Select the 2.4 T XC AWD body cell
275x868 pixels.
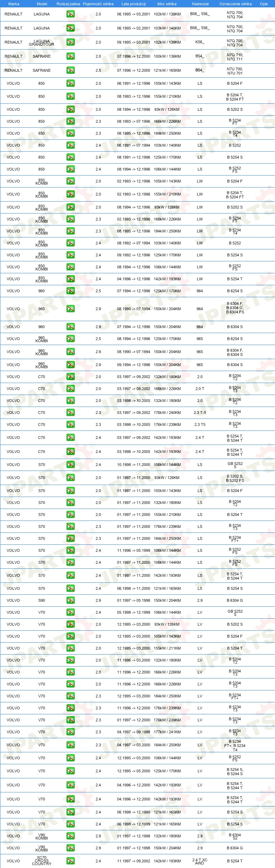click(200, 861)
